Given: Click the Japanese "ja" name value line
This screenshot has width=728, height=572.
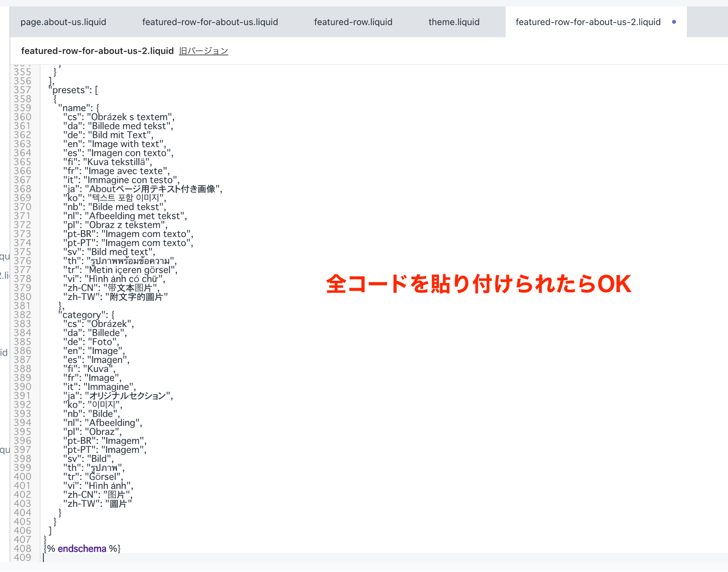Looking at the screenshot, I should click(142, 189).
